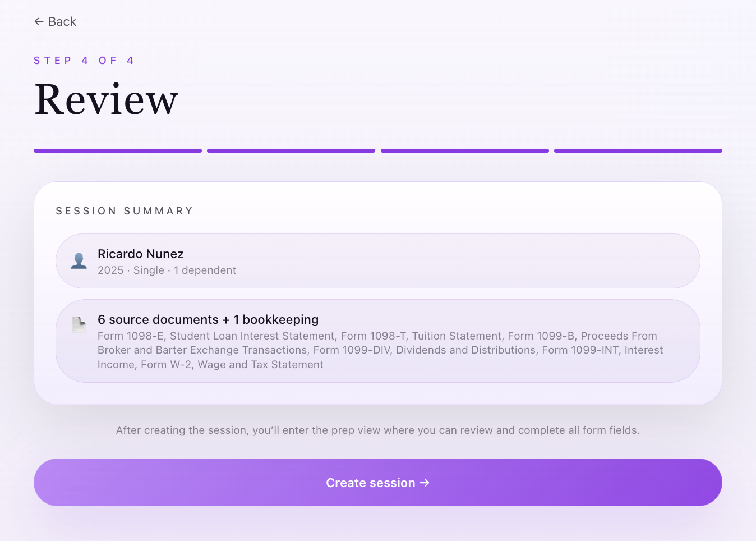
Task: Click the first progress step bar
Action: coord(118,150)
